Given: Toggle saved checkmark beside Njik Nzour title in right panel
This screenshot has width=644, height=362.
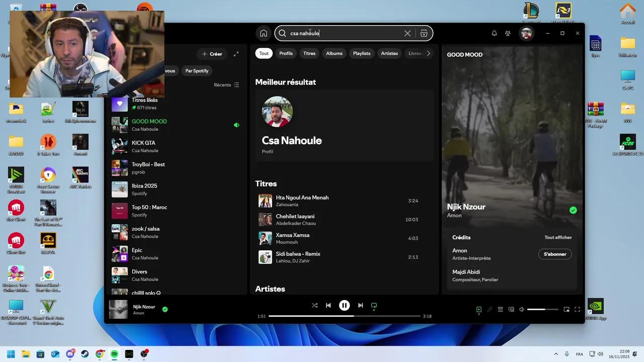Looking at the screenshot, I should tap(573, 210).
